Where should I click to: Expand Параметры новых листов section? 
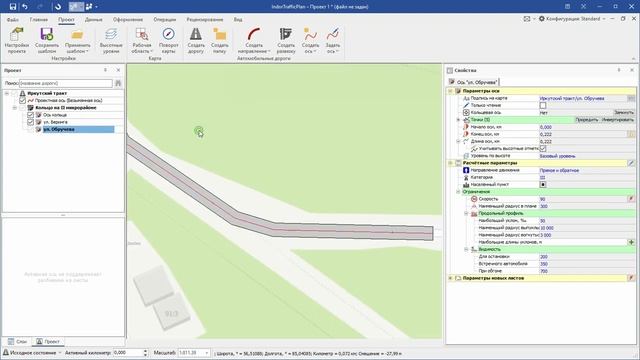(450, 278)
